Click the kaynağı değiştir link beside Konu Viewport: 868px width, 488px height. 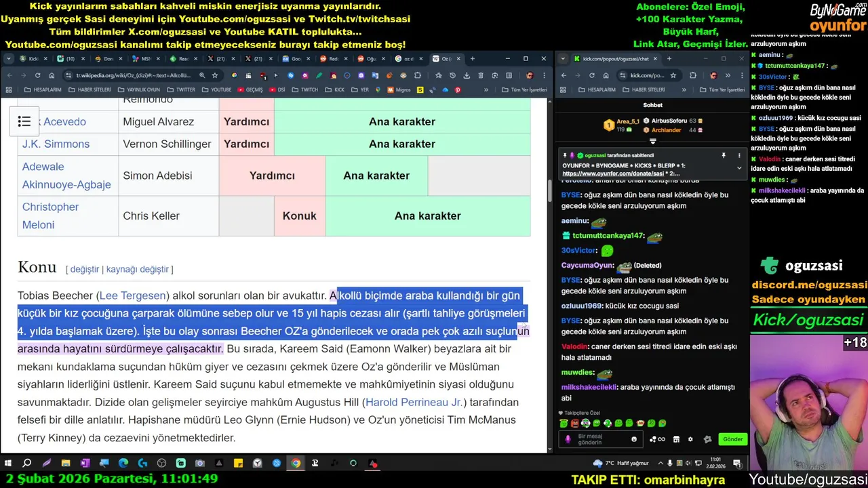[138, 269]
